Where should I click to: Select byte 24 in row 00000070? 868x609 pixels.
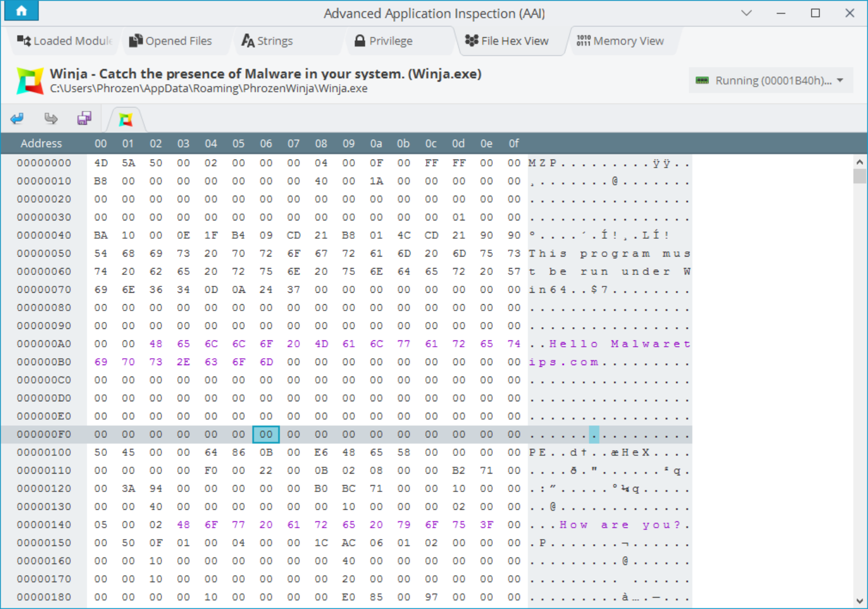[266, 289]
